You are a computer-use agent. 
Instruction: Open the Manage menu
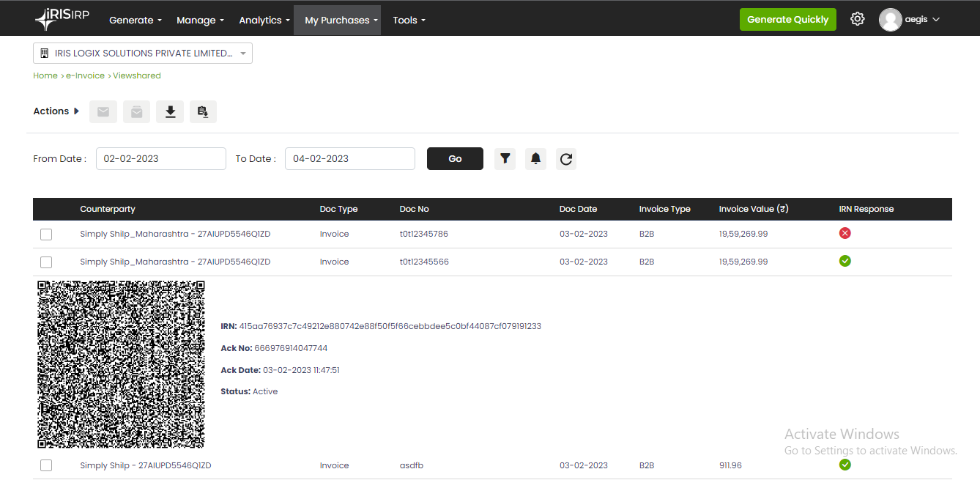click(x=200, y=20)
